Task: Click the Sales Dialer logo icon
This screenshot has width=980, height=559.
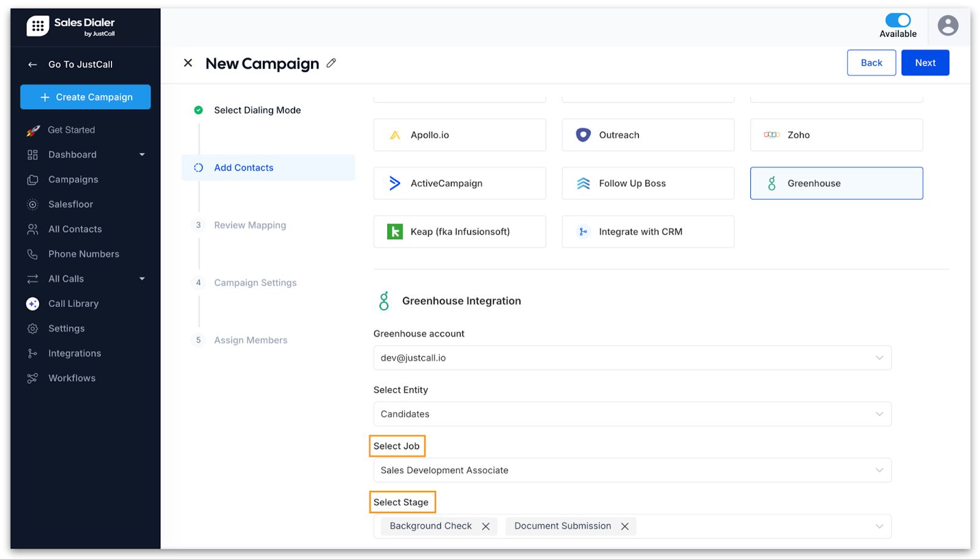Action: point(38,26)
